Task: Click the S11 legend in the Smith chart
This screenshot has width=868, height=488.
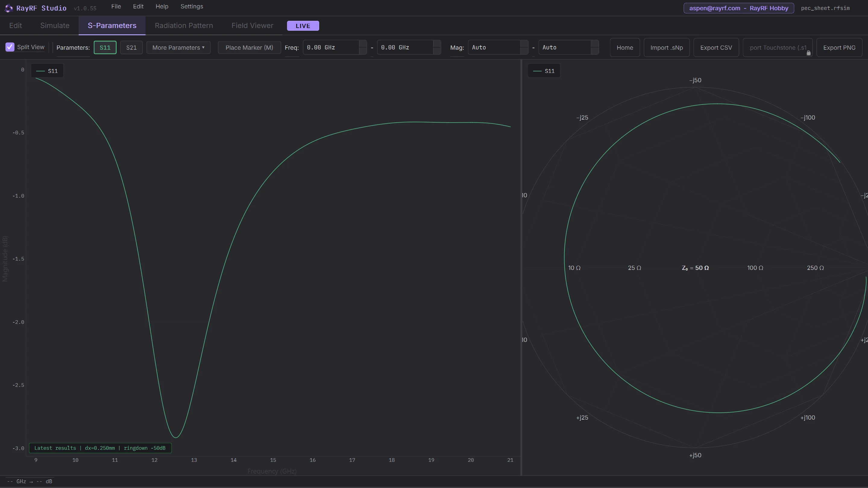Action: 544,71
